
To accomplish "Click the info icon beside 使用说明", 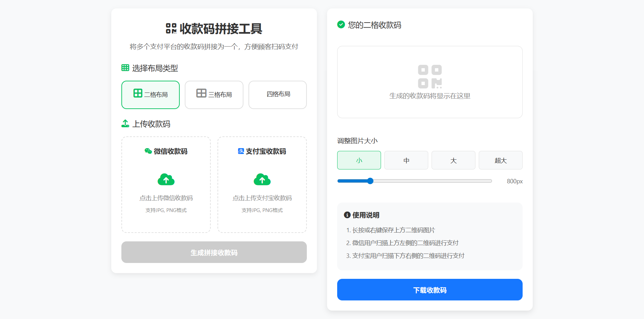I will (x=347, y=215).
